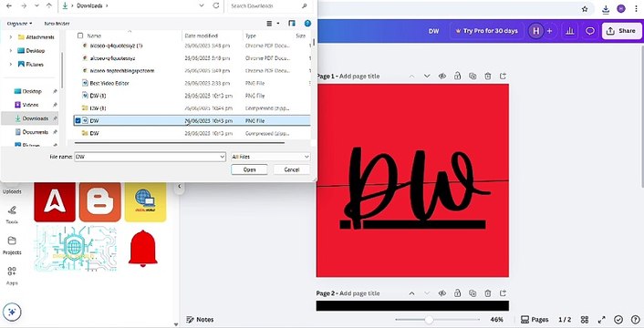Open the Chrome profile avatar
The image size is (644, 328).
coord(621,8)
